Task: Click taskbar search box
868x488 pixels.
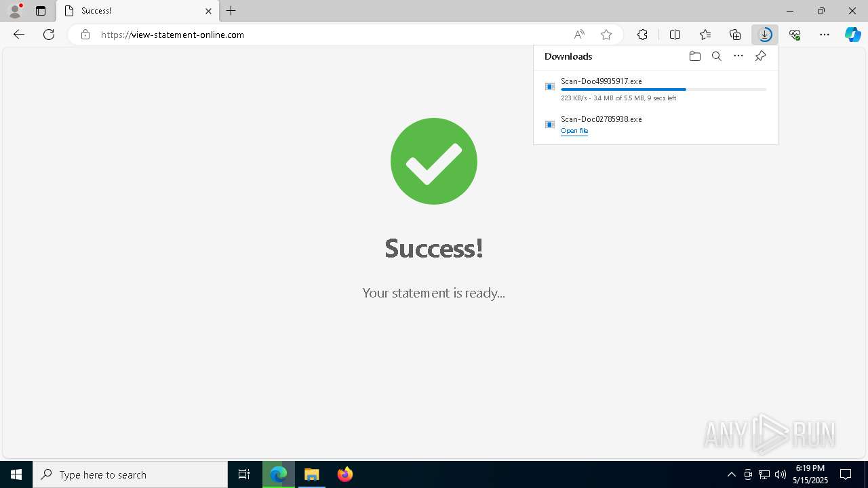Action: (x=130, y=474)
